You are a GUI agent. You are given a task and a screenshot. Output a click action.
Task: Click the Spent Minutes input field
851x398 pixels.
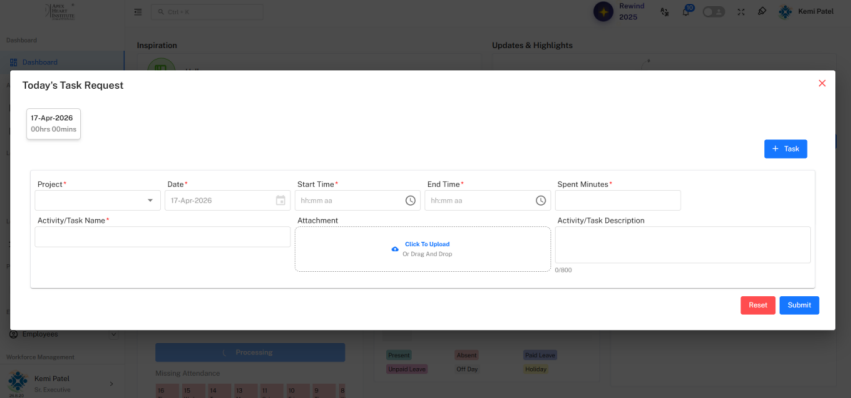coord(618,200)
